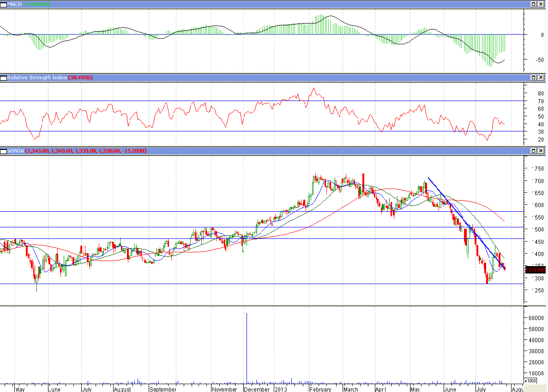The image size is (548, 392).
Task: Close the Relative Strength Index panel
Action: (541, 78)
